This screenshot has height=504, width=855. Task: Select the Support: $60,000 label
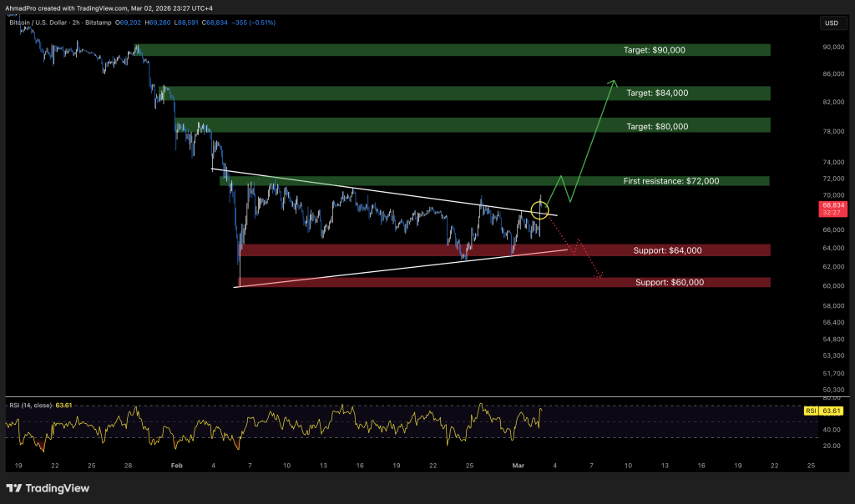coord(669,282)
